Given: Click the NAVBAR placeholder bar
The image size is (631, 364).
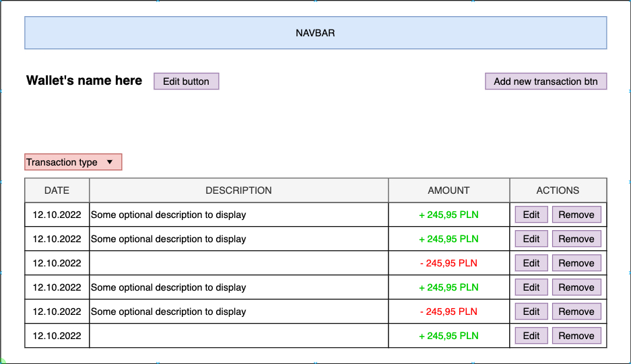Looking at the screenshot, I should point(315,33).
